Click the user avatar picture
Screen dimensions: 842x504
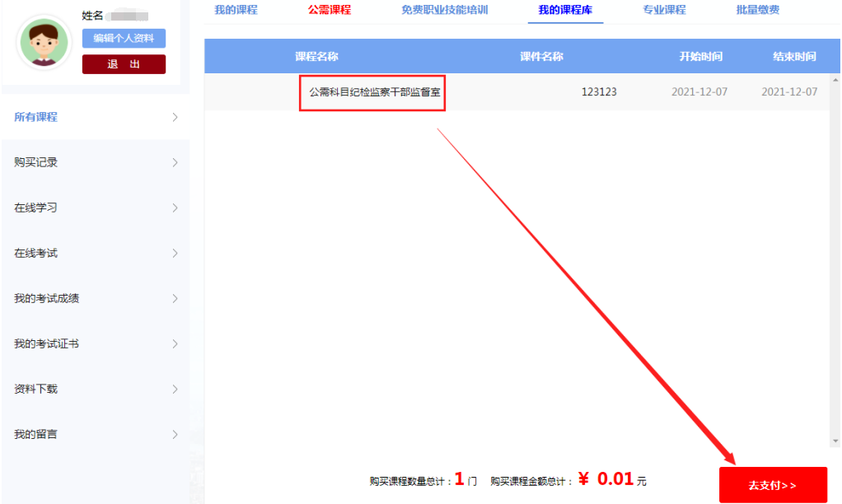point(44,43)
